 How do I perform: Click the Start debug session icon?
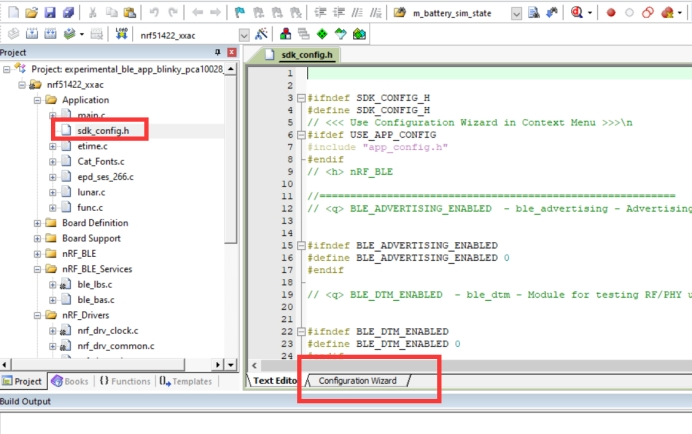coord(577,13)
